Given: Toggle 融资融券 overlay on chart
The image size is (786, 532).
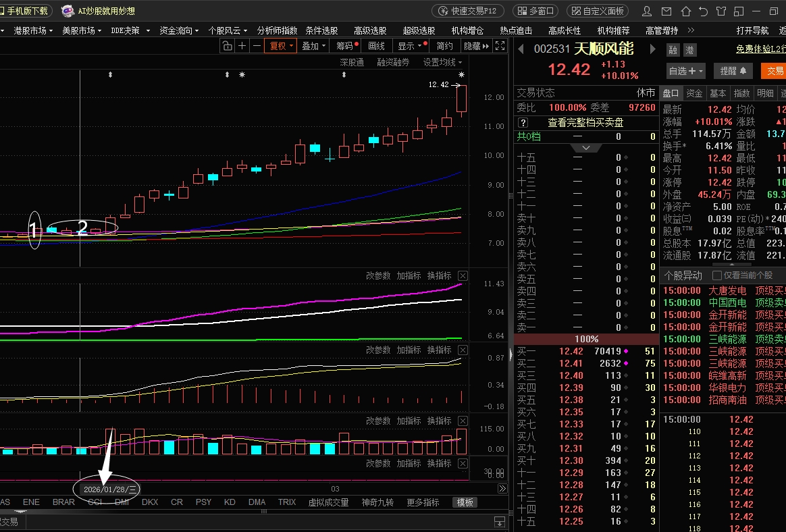Looking at the screenshot, I should (x=394, y=62).
